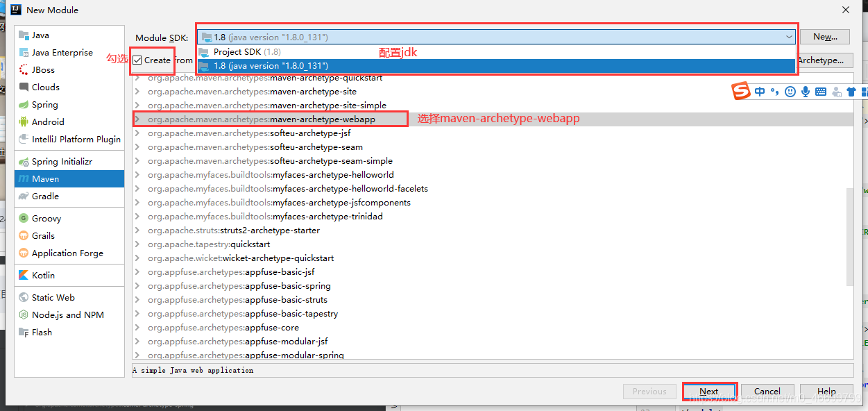The height and width of the screenshot is (411, 868).
Task: Open Sogou soft keyboard
Action: [821, 92]
